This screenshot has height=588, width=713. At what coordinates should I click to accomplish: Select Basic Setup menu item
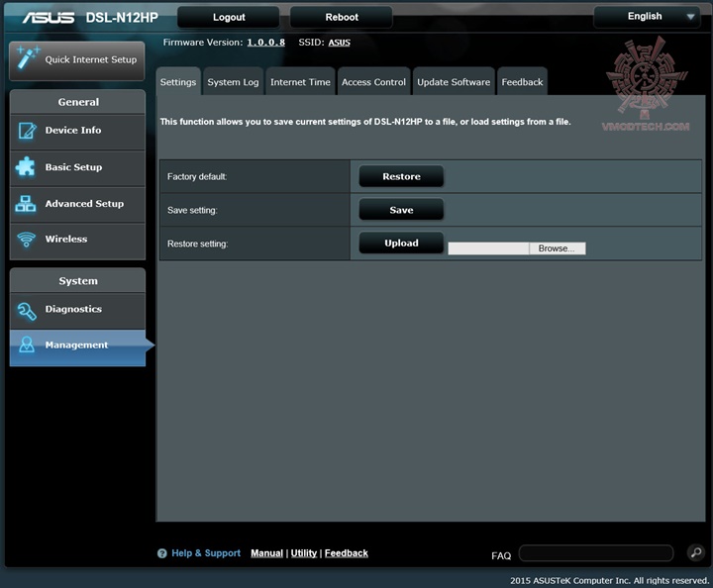(78, 168)
